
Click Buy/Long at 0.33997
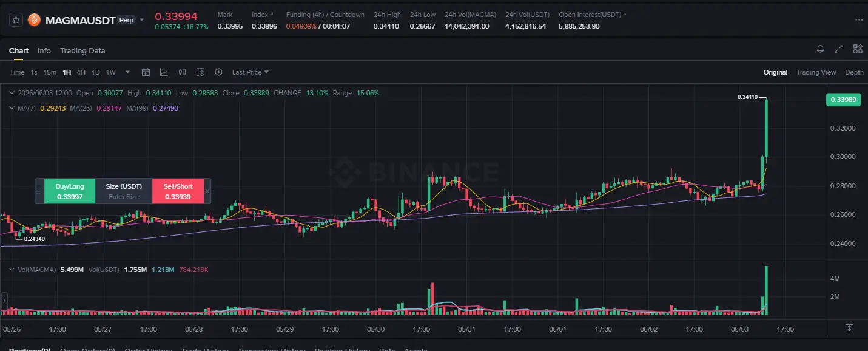70,191
